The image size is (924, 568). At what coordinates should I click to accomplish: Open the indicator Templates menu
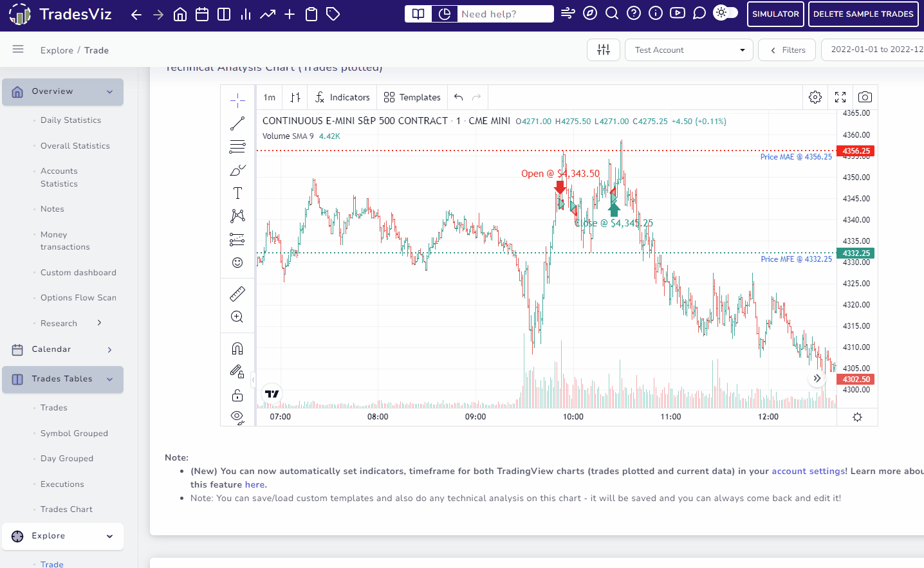412,97
